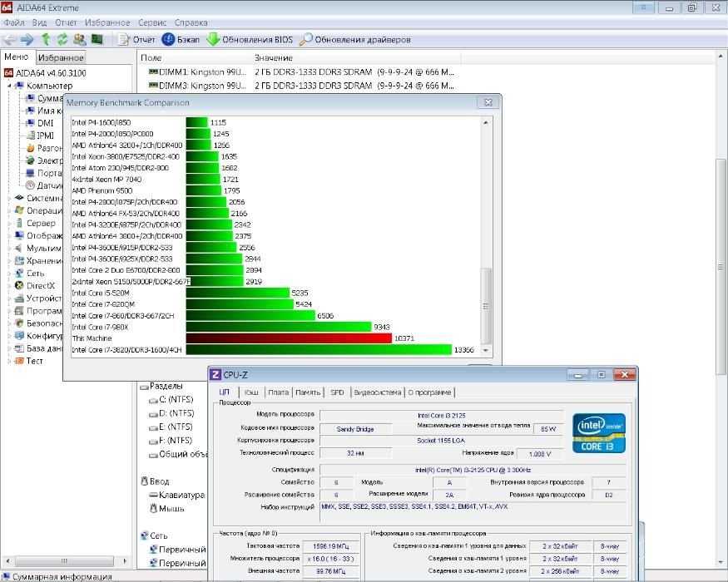The width and height of the screenshot is (728, 582).
Task: Open CPU-Z Кэш tab
Action: pos(251,392)
